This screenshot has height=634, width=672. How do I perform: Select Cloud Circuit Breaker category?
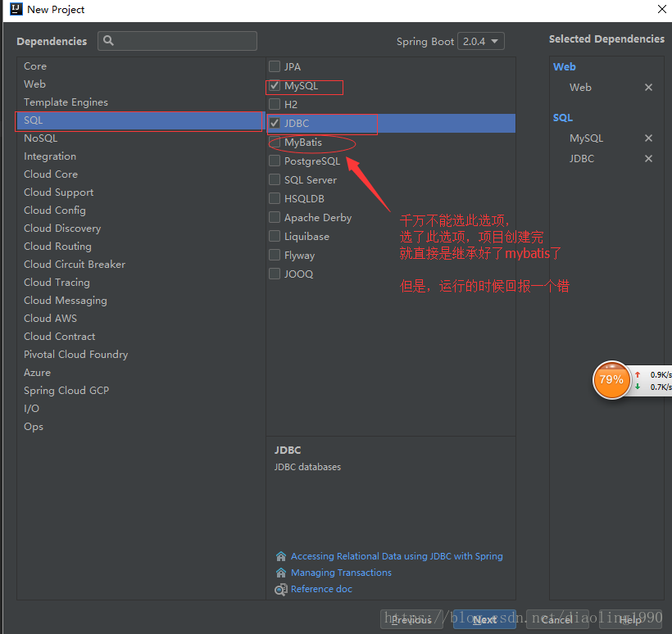[141, 265]
